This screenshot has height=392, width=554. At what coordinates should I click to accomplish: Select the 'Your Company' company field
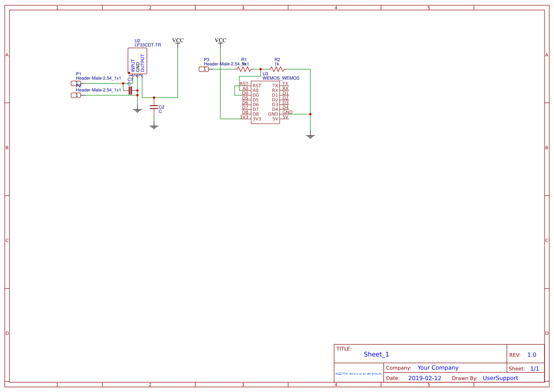(438, 368)
